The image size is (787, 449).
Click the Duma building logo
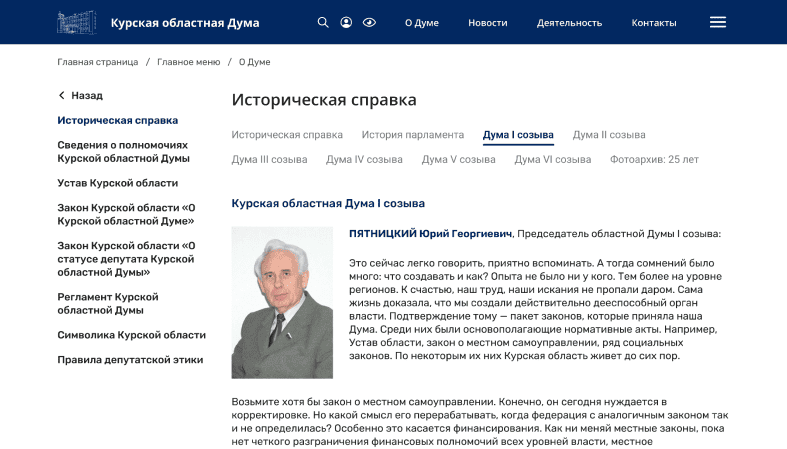pos(76,23)
